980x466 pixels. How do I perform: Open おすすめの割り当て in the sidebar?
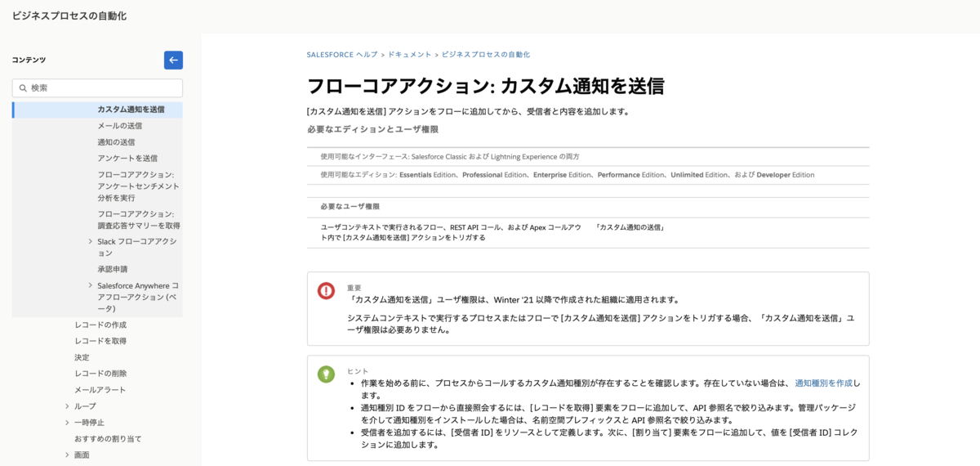[x=108, y=439]
